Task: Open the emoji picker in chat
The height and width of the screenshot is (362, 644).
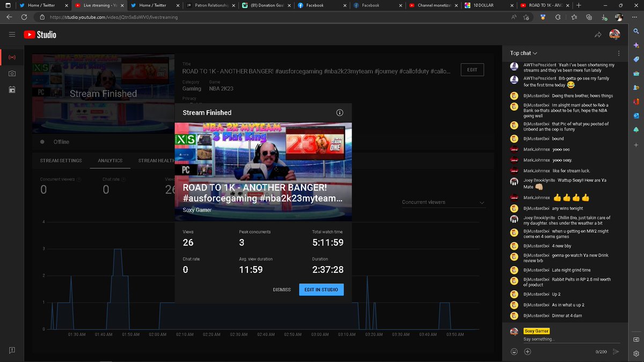Action: click(x=514, y=351)
